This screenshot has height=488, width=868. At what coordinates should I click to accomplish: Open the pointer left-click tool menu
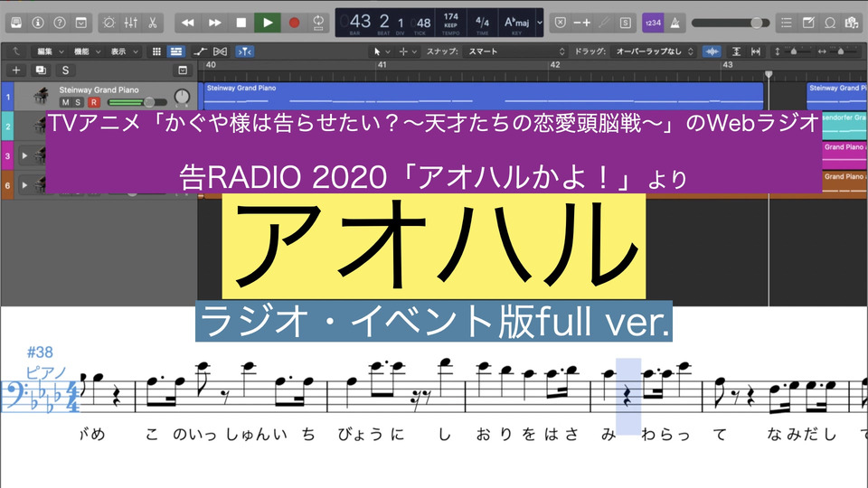[382, 52]
